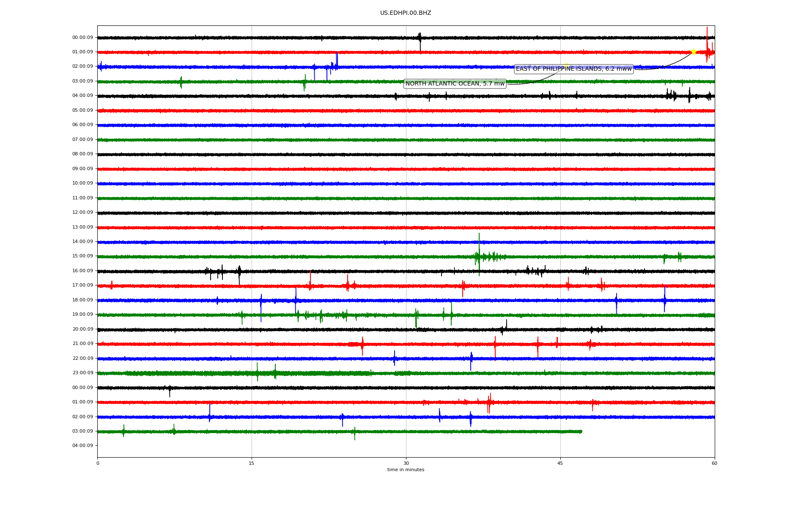Select the EAST OF PHILIPPINE ISLANDS, 6.2 mww label
812x508 pixels.
click(x=574, y=69)
